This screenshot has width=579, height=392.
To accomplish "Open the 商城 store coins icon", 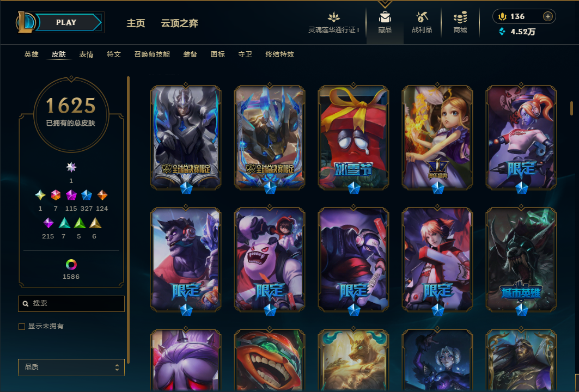I will 460,17.
